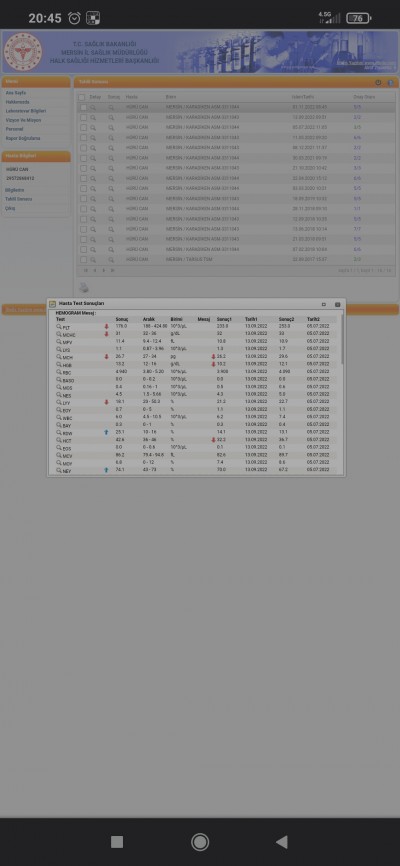Tick the checkbox of the MERSİN / TARSUS TSM row
400x866 pixels.
pos(83,259)
